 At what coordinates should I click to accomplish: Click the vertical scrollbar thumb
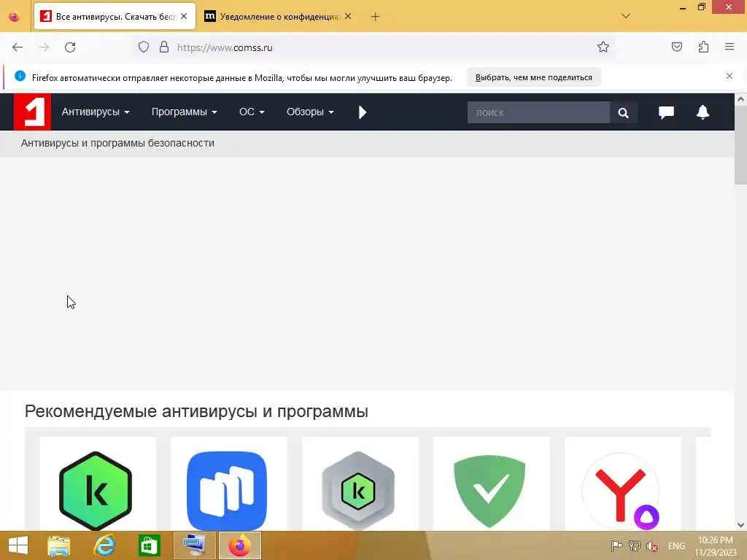pos(740,145)
